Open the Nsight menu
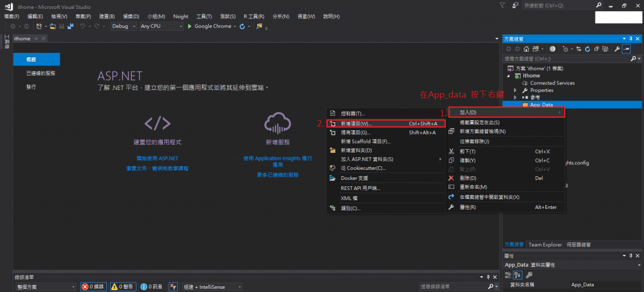This screenshot has height=292, width=644. click(180, 16)
